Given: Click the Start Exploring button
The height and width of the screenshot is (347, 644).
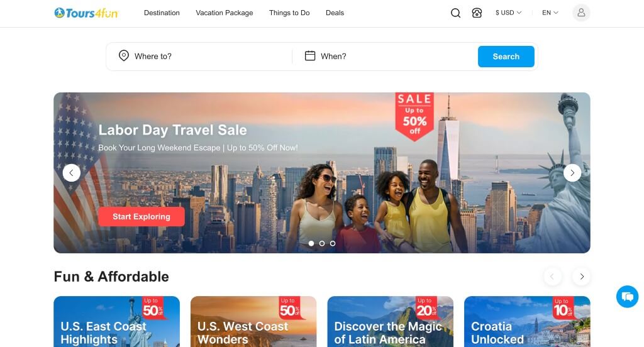Looking at the screenshot, I should pyautogui.click(x=142, y=216).
